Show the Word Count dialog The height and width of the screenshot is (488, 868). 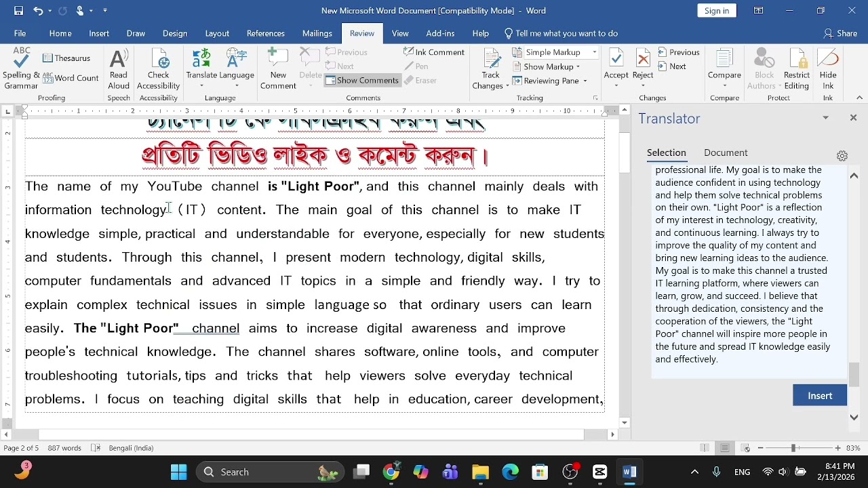coord(71,78)
